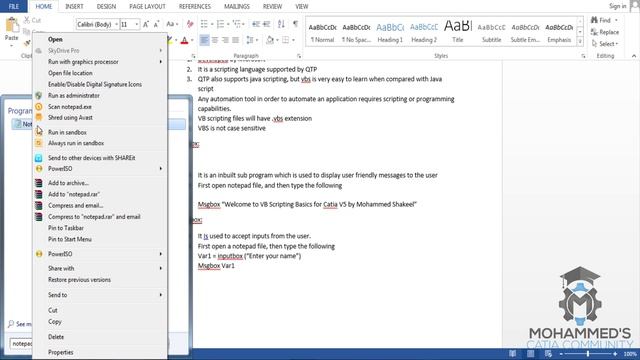640x360 pixels.
Task: Choose Run in sandbox
Action: (x=100, y=132)
